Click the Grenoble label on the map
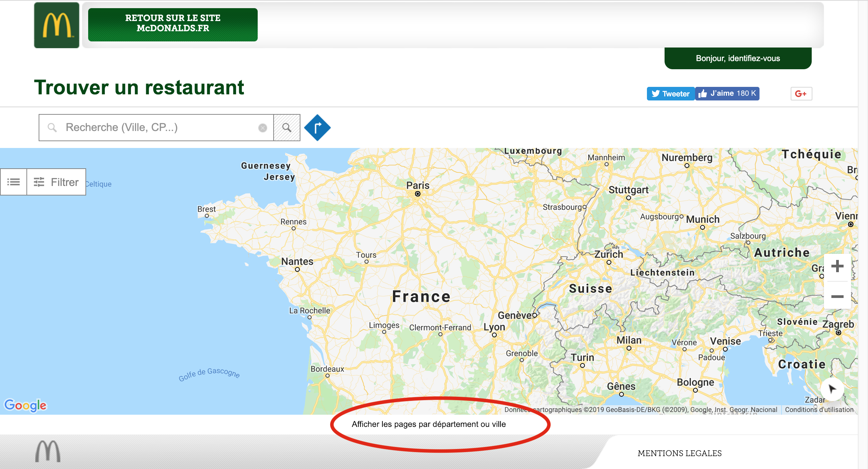 point(522,353)
